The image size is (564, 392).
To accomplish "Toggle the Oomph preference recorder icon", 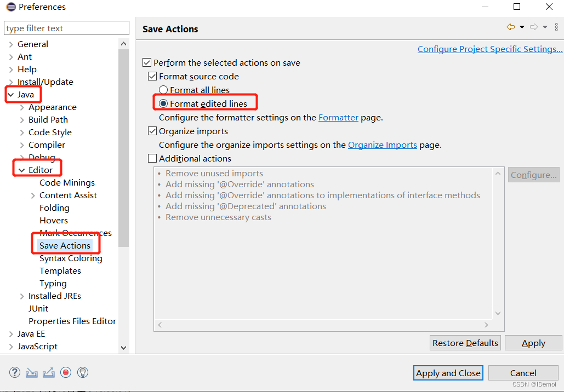I will (65, 372).
